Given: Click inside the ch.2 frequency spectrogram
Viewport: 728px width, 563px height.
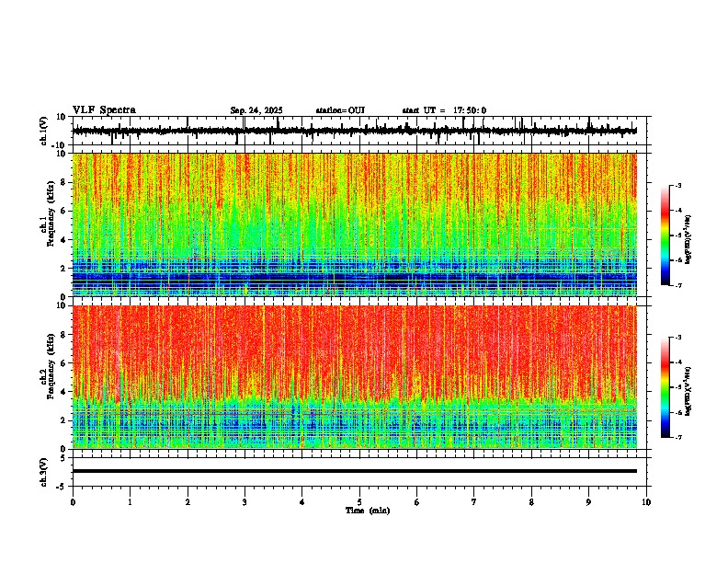Looking at the screenshot, I should [355, 377].
